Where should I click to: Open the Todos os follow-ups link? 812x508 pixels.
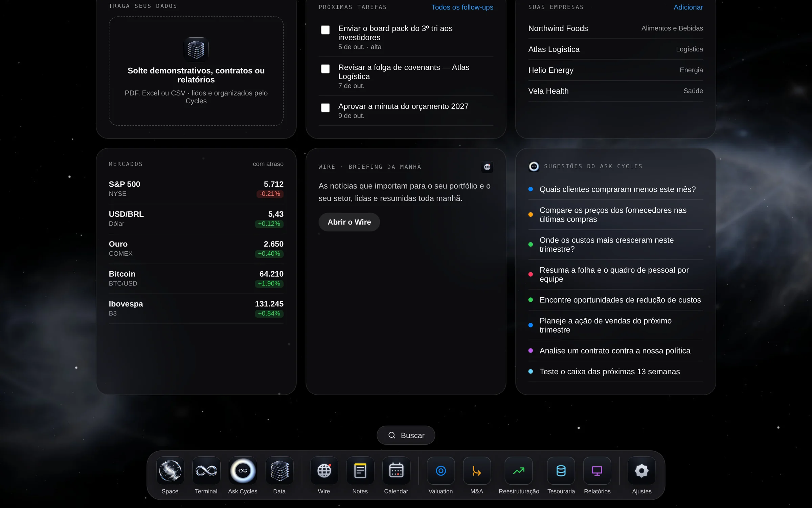pyautogui.click(x=462, y=7)
